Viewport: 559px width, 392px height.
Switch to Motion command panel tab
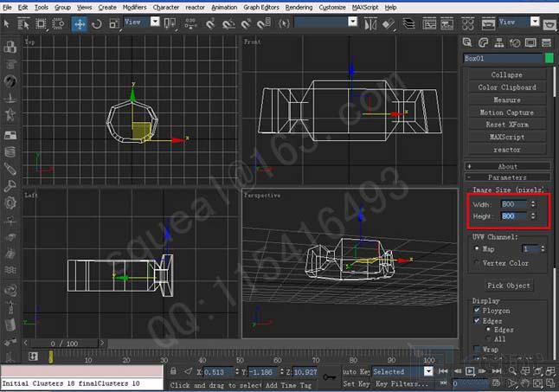pos(515,42)
